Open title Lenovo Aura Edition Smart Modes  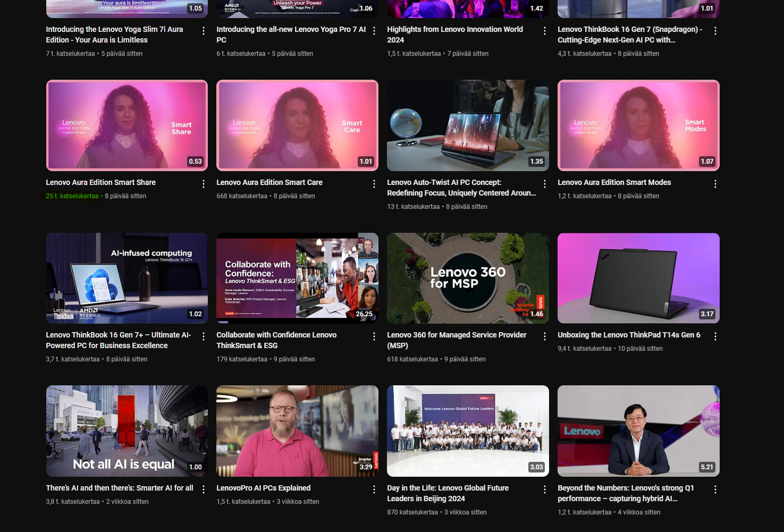[614, 182]
